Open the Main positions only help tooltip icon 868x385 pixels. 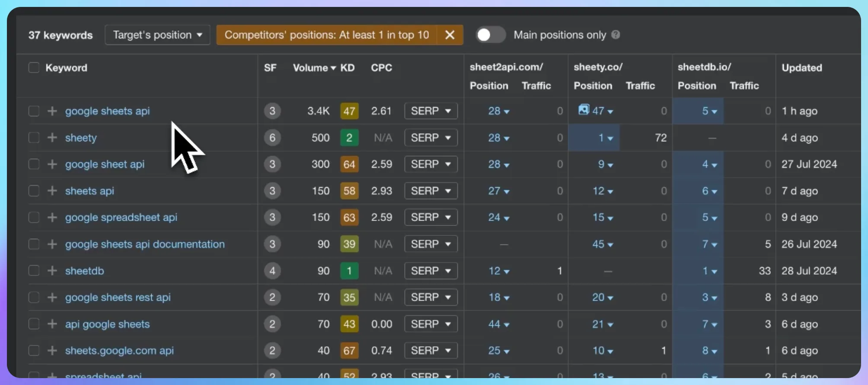pyautogui.click(x=616, y=35)
